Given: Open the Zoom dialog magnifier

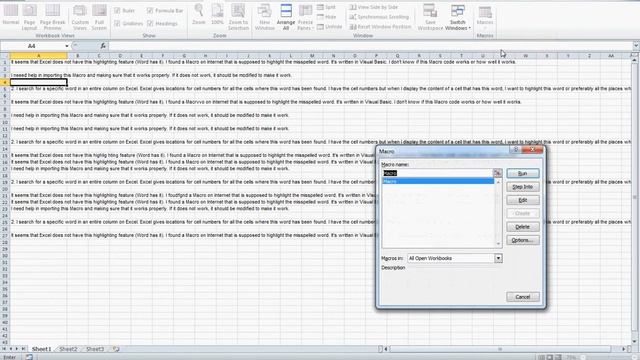Looking at the screenshot, I should [199, 15].
